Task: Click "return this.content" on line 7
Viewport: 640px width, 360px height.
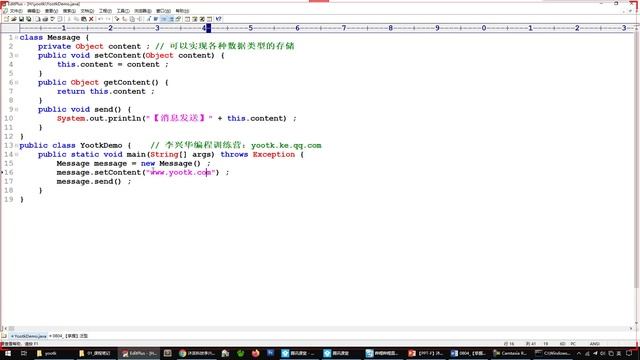Action: 101,91
